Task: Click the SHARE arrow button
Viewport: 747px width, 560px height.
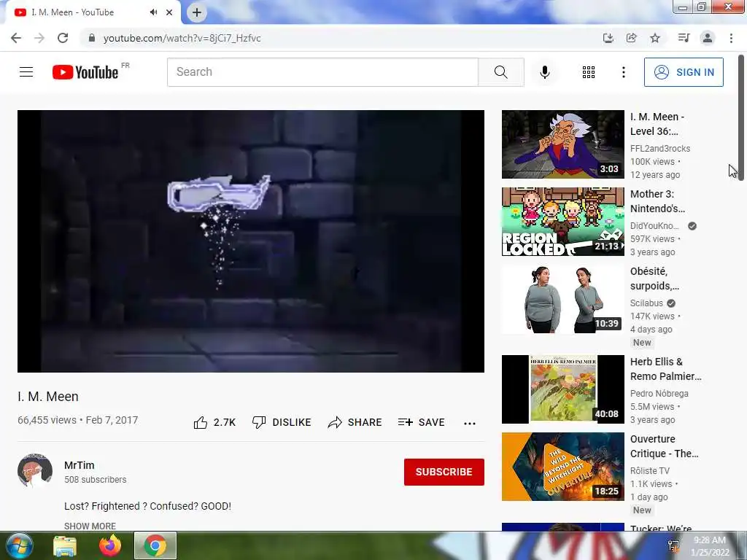Action: pos(355,422)
